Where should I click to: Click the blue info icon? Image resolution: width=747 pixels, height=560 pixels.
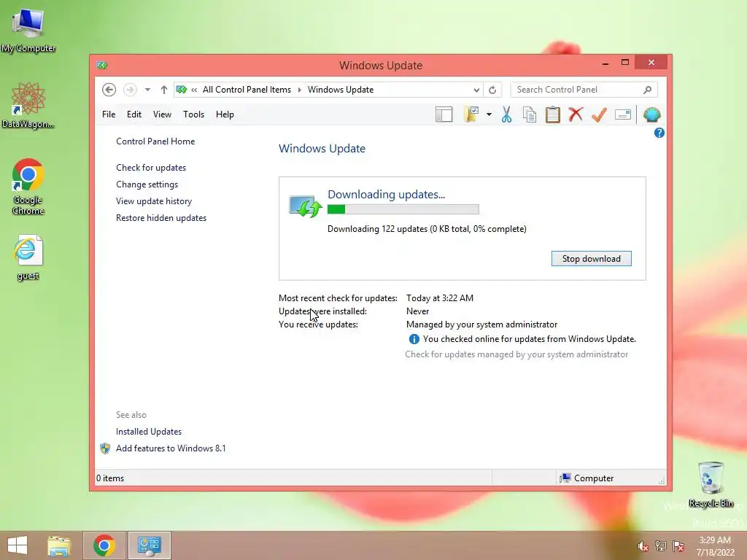click(x=414, y=339)
